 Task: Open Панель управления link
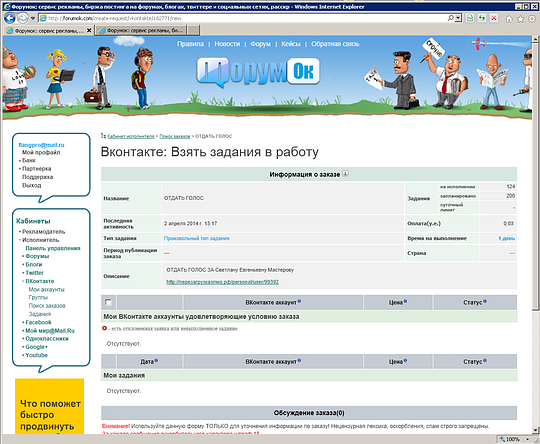pos(53,248)
